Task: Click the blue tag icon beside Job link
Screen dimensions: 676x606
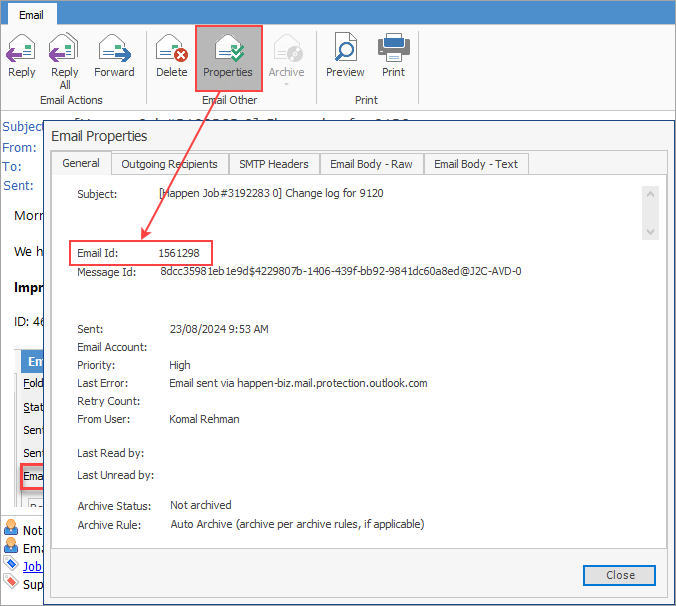Action: [11, 564]
